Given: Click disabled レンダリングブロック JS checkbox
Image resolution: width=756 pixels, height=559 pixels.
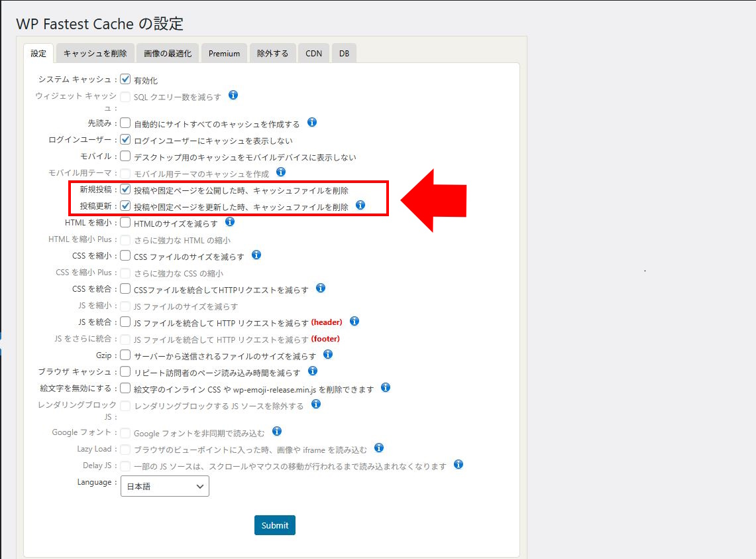Looking at the screenshot, I should [x=125, y=406].
